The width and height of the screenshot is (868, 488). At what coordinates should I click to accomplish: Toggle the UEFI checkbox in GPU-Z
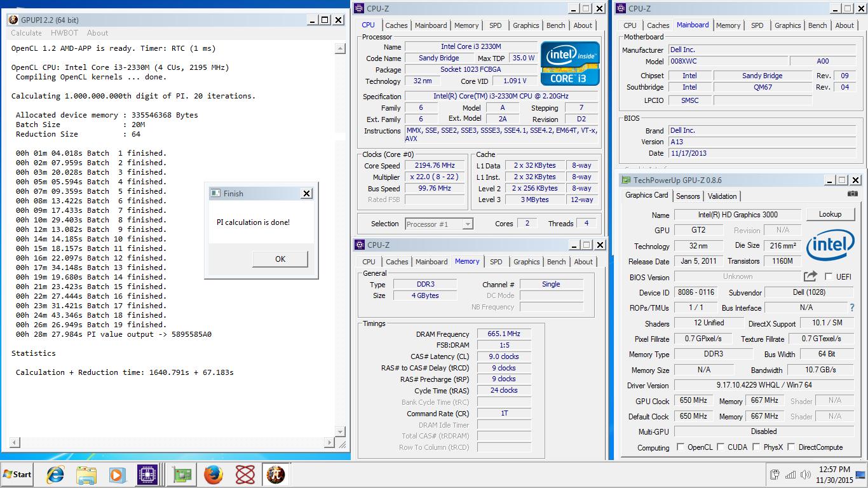tap(829, 276)
